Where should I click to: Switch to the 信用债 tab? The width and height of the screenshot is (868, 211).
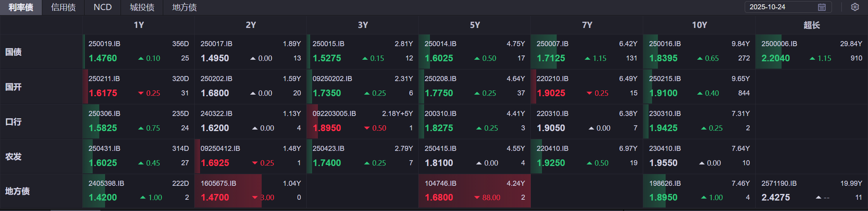[63, 7]
